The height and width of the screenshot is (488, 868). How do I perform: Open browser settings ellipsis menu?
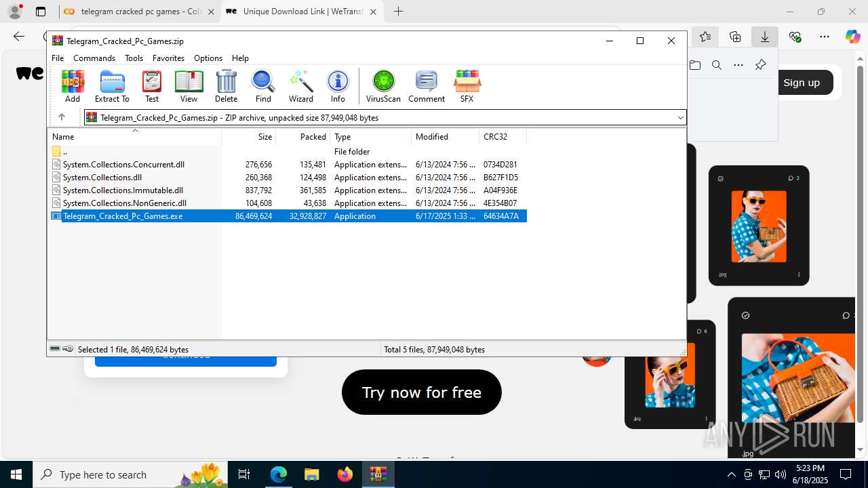tap(825, 37)
